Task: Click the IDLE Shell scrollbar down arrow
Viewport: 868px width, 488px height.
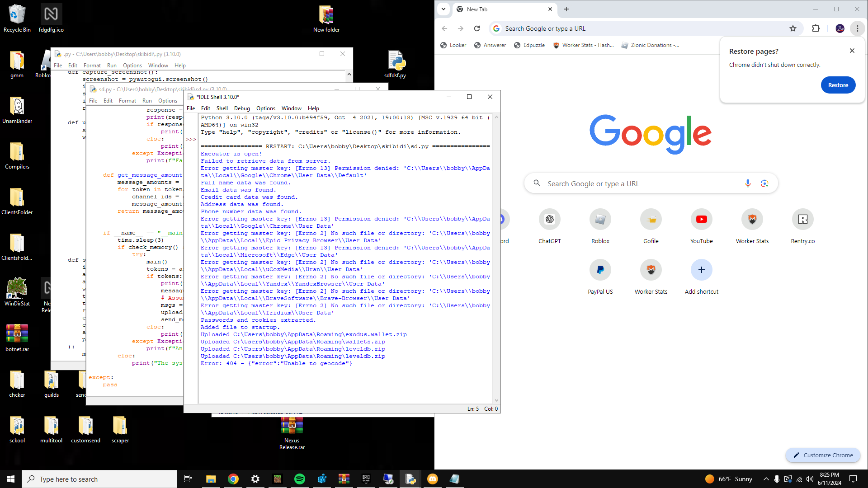Action: coord(496,400)
